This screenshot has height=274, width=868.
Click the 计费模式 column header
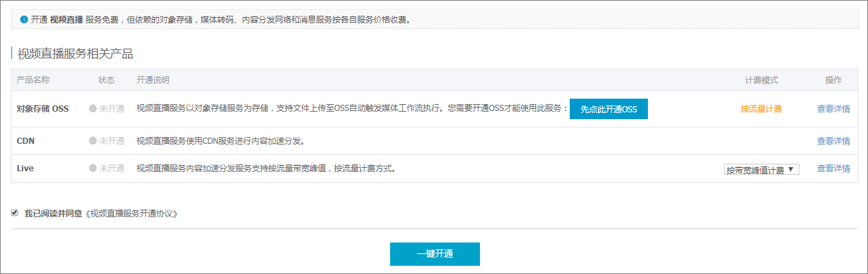(x=762, y=80)
